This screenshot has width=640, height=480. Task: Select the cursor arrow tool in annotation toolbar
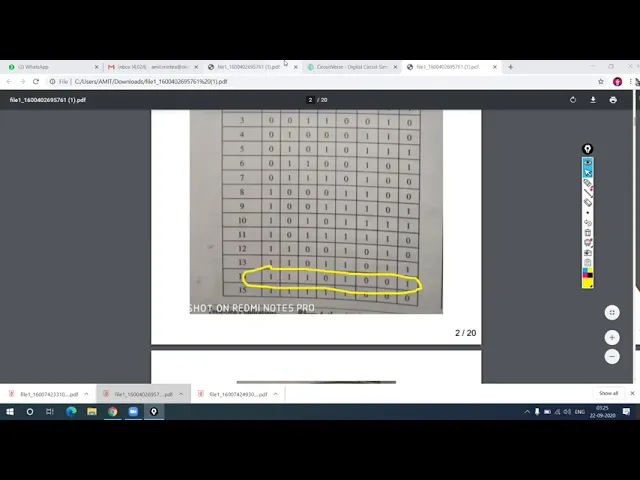click(x=587, y=173)
